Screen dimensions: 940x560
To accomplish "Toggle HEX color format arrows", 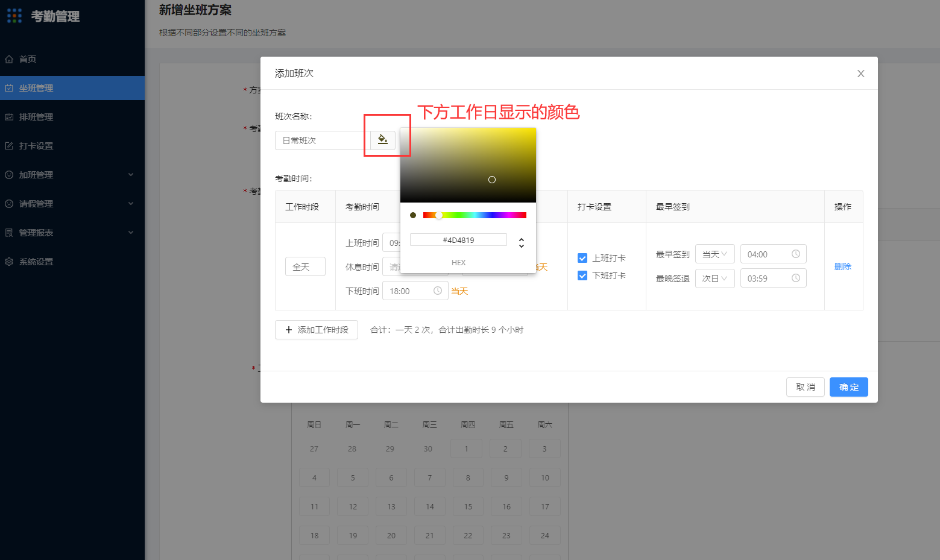I will coord(522,242).
